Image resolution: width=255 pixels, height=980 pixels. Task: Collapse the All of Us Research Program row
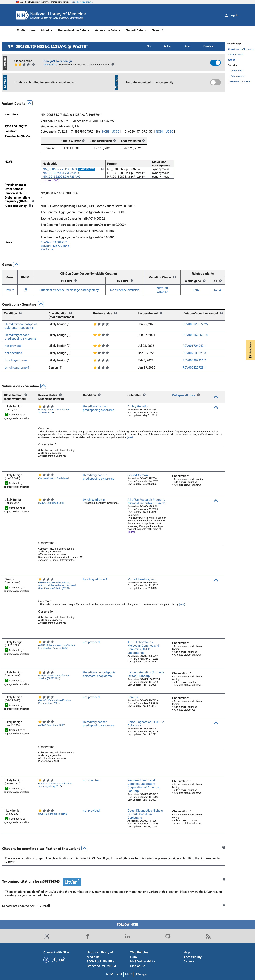216,501
